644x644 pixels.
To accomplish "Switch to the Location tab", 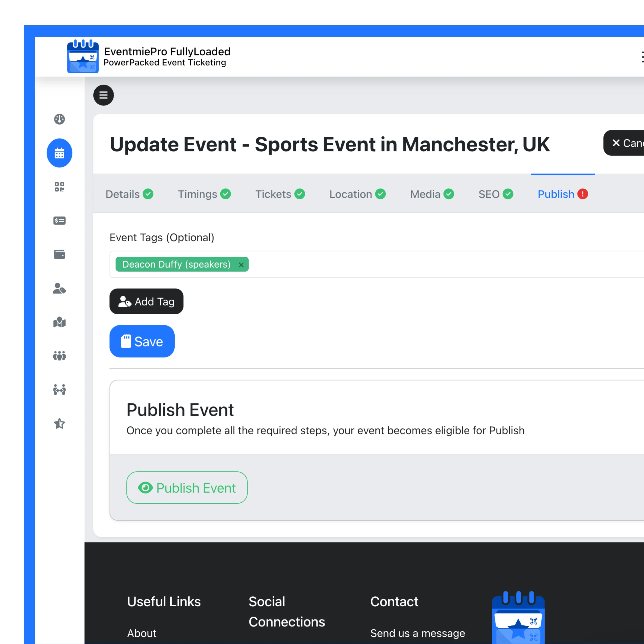I will pos(357,194).
